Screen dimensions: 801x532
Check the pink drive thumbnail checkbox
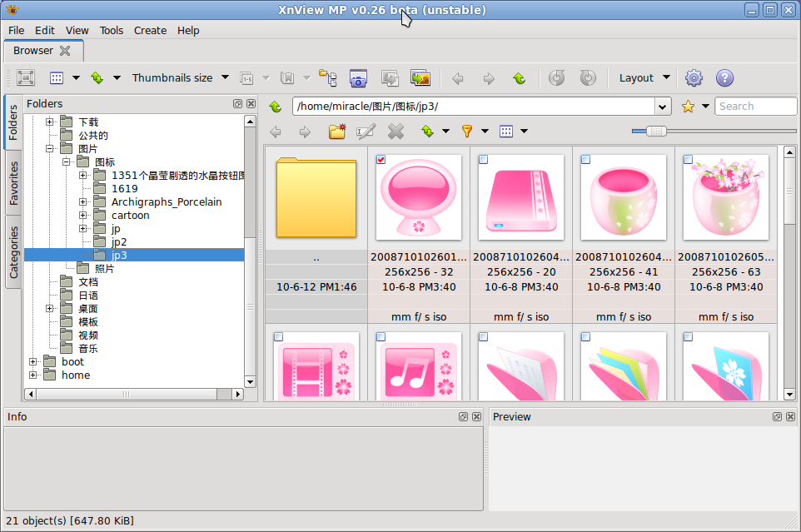pos(483,160)
